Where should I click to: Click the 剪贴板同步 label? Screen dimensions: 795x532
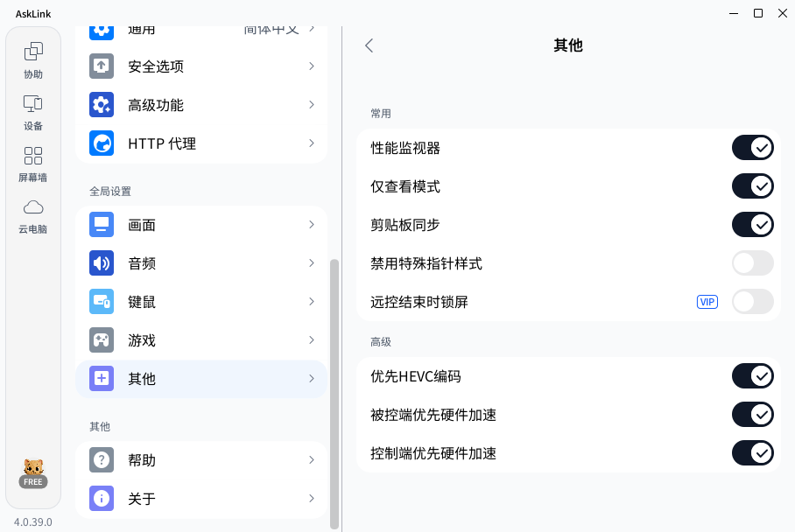pyautogui.click(x=405, y=225)
